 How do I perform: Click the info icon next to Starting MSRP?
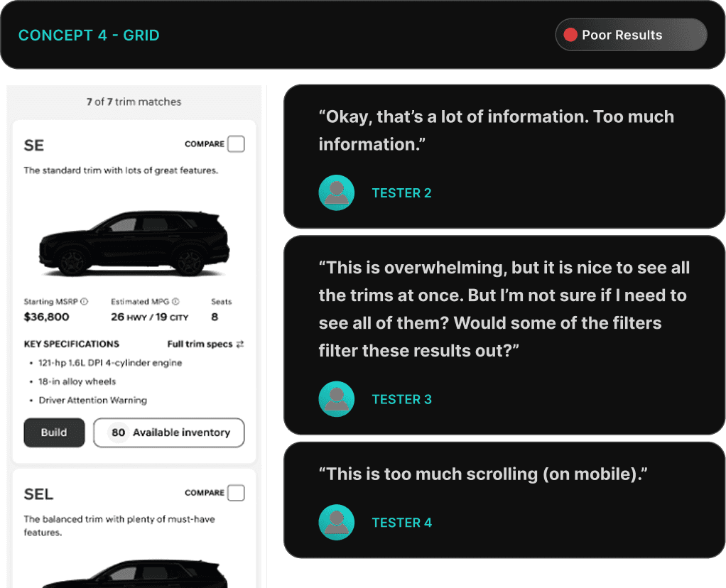tap(85, 301)
